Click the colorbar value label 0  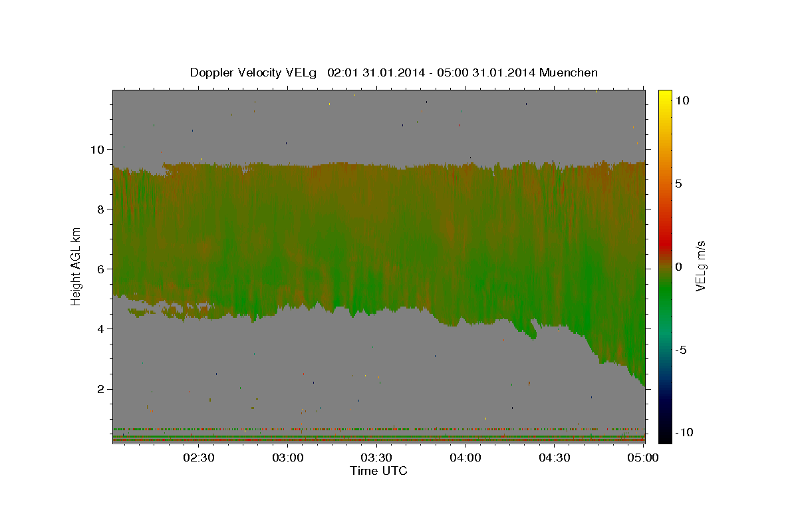click(678, 267)
